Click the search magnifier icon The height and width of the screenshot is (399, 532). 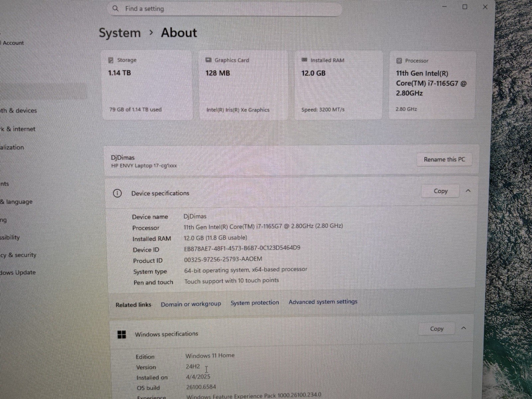coord(115,8)
